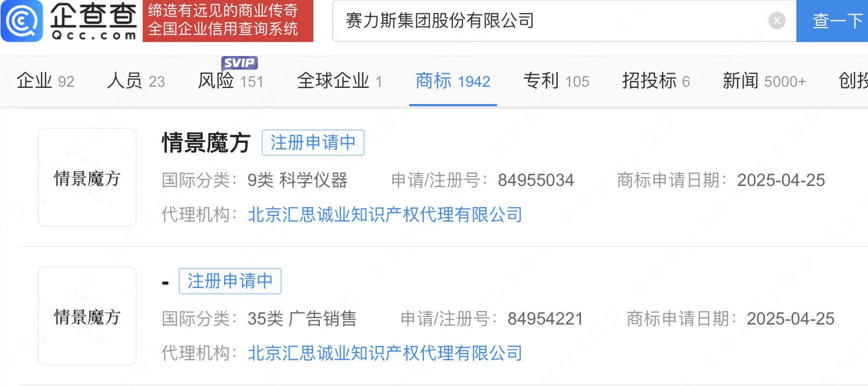
Task: Switch to the 人员 23 tab
Action: [x=136, y=81]
